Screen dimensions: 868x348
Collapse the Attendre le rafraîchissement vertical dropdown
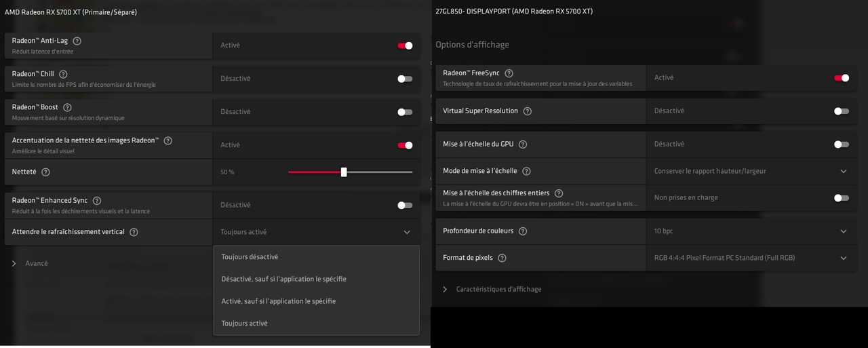[316, 232]
